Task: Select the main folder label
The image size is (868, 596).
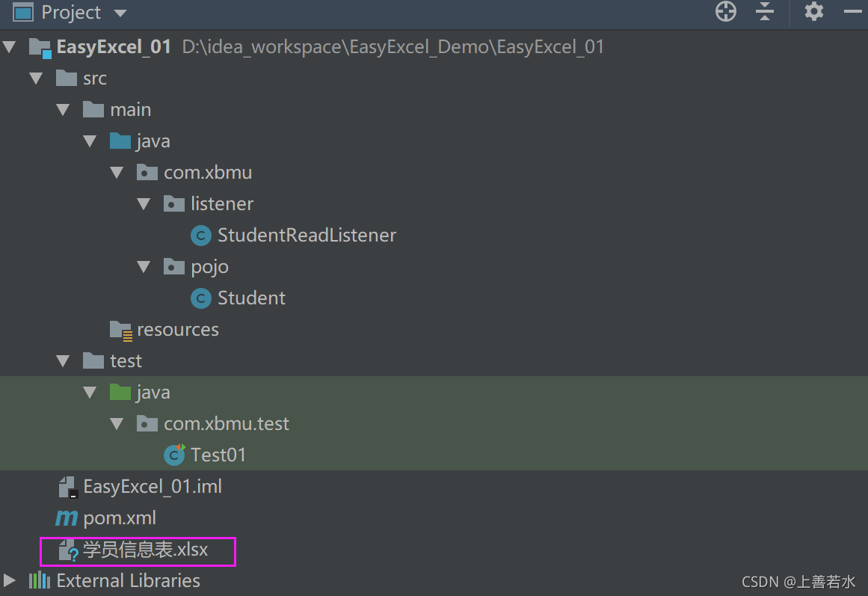Action: click(x=131, y=110)
